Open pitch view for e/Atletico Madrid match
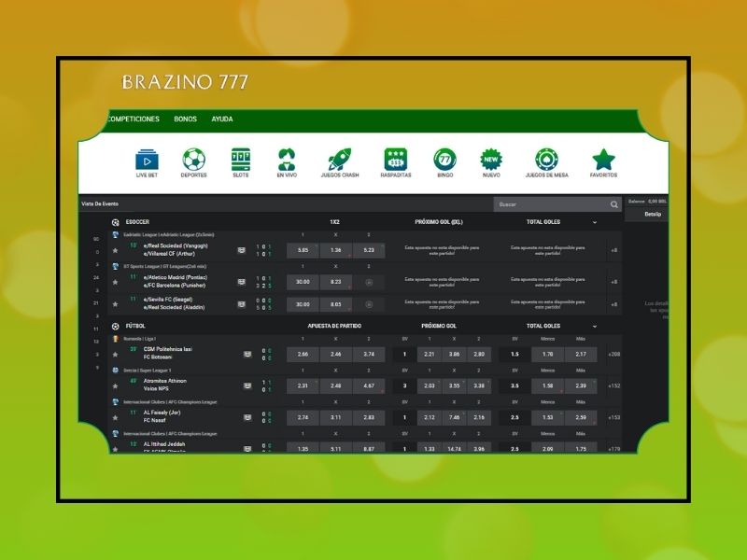The height and width of the screenshot is (560, 747). point(242,282)
